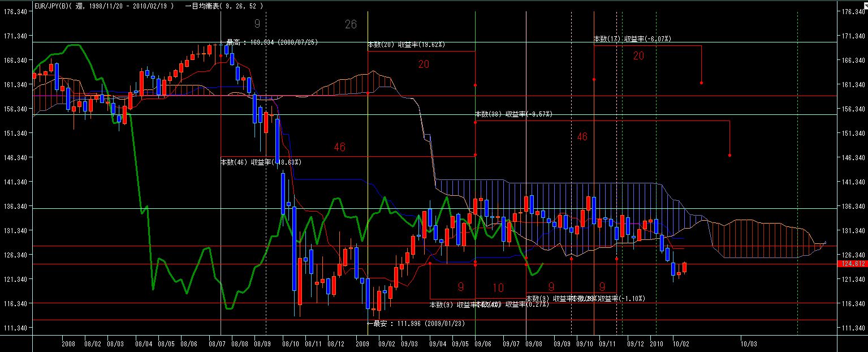This screenshot has height=352, width=868.
Task: Click the red 10 count near chart bottom
Action: (498, 288)
